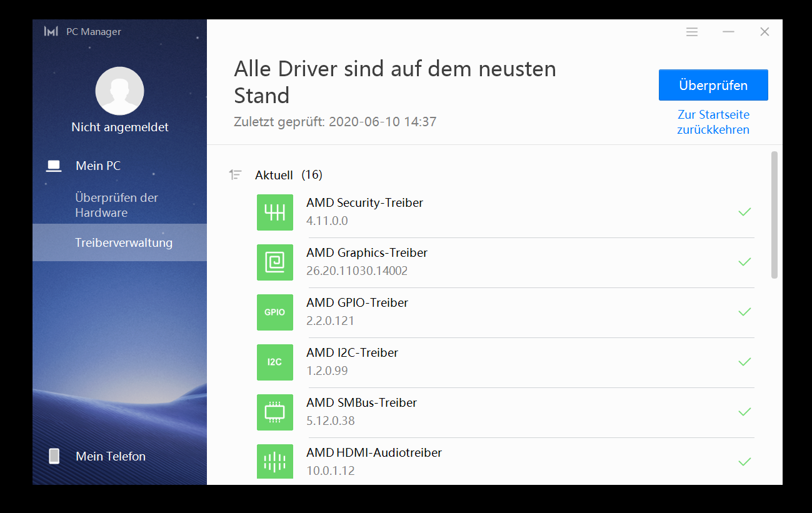
Task: Click the phone icon beside Mein Telefon
Action: (54, 456)
